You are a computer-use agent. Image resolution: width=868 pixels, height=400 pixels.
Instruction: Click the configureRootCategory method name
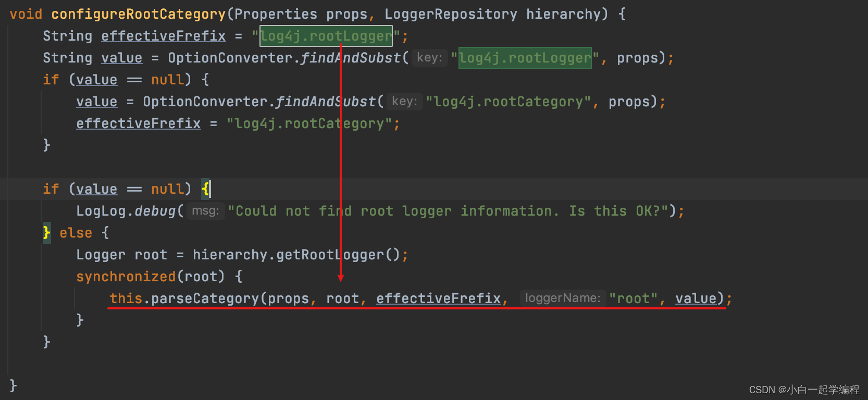138,14
